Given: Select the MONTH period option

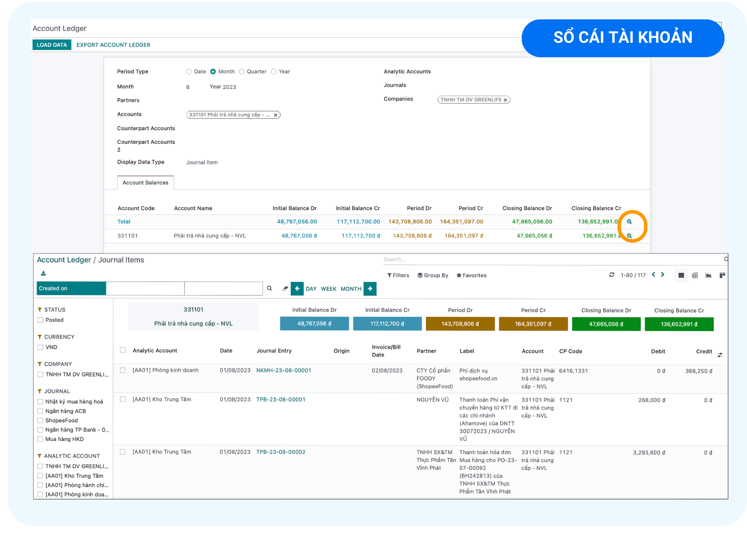Looking at the screenshot, I should [351, 289].
